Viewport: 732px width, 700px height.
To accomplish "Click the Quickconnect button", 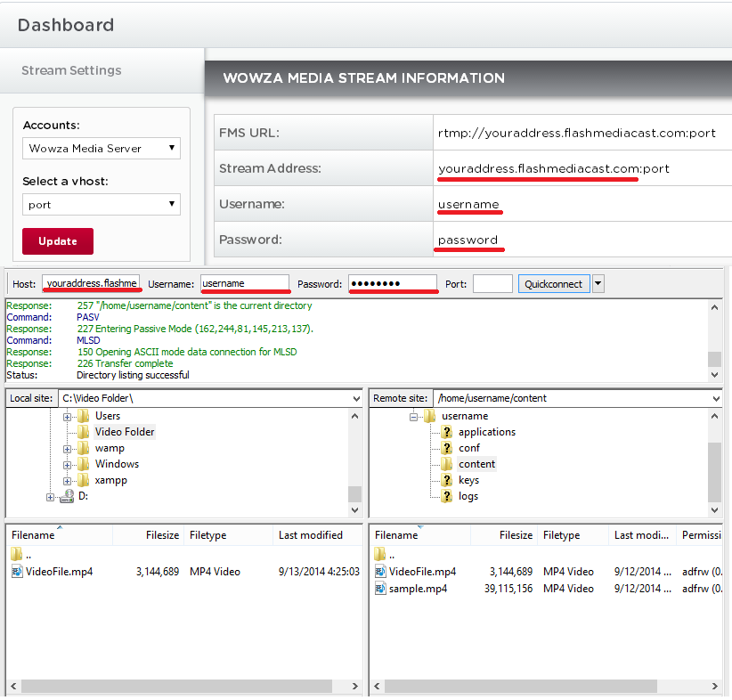I will click(554, 284).
